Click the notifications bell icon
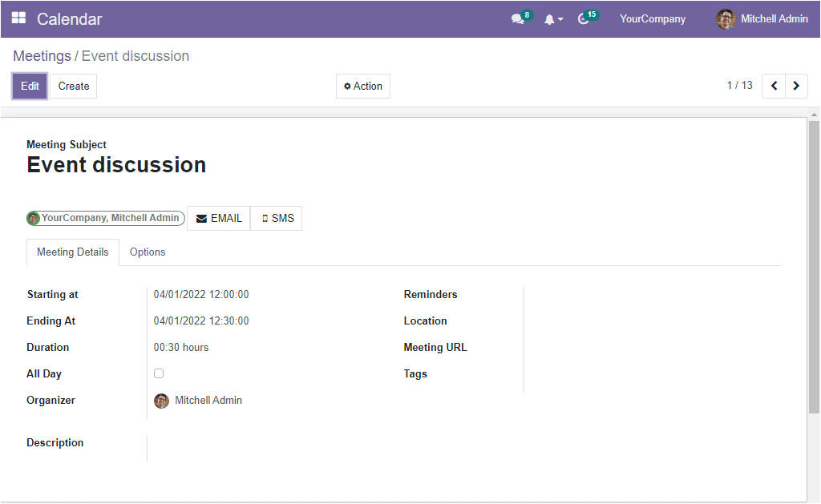The width and height of the screenshot is (821, 504). pos(550,19)
